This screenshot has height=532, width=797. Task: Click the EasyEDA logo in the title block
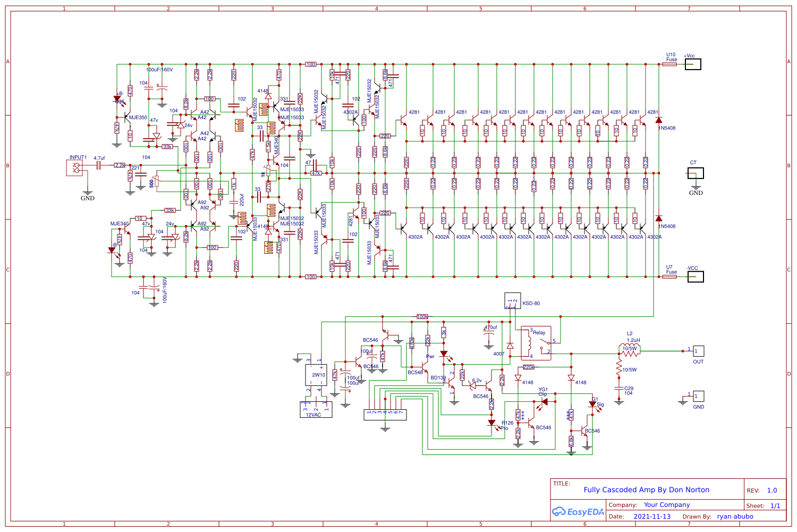pos(579,511)
